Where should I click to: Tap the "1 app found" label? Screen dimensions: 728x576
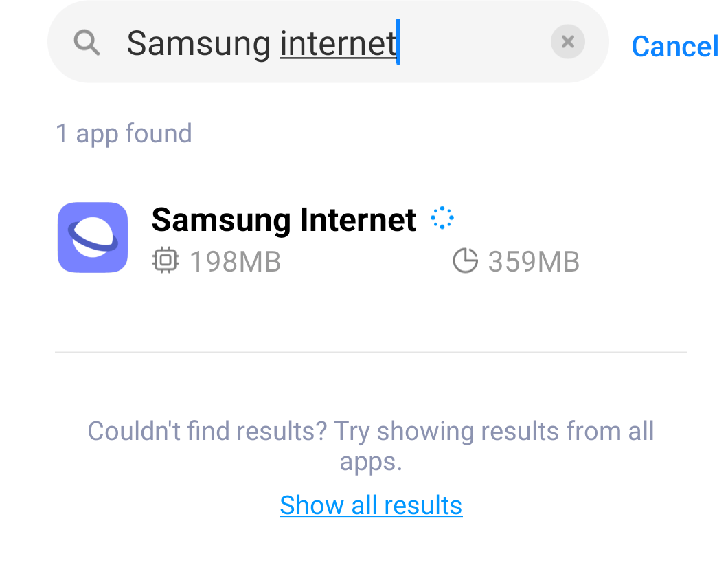pos(124,133)
